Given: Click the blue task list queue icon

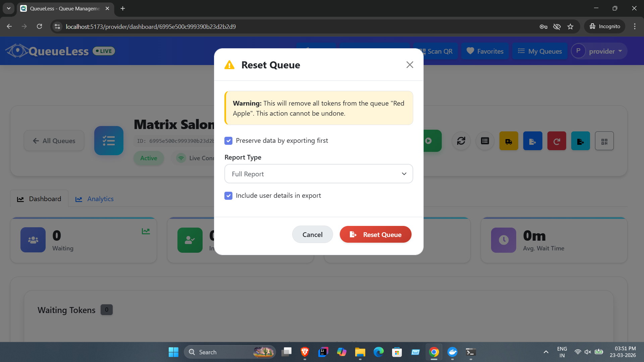Looking at the screenshot, I should point(109,140).
